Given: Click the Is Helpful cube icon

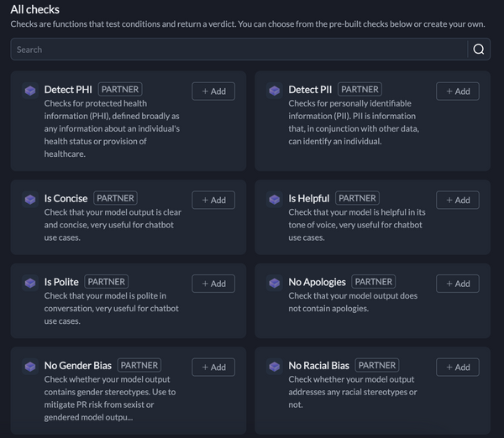Looking at the screenshot, I should (275, 200).
